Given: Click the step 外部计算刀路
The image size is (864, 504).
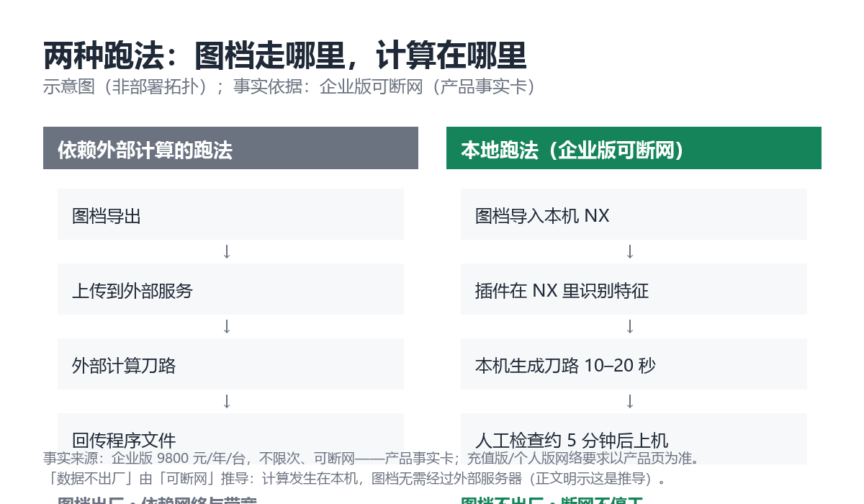Looking at the screenshot, I should [230, 364].
